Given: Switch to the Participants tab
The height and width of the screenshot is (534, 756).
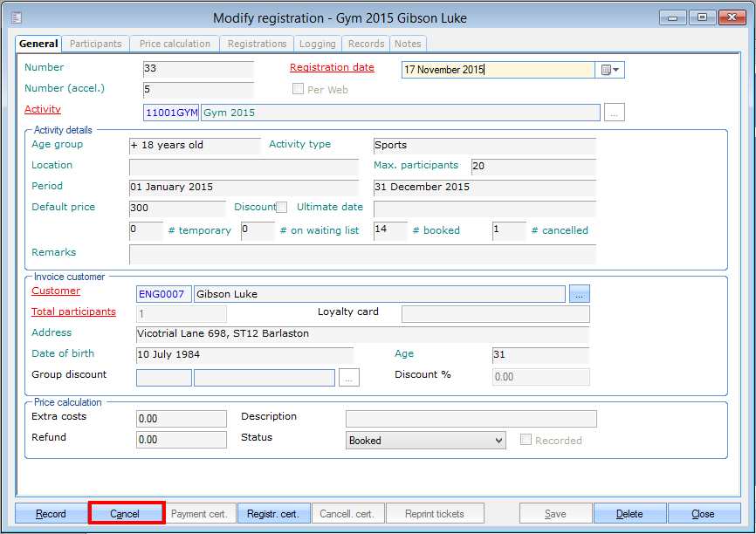Looking at the screenshot, I should point(96,44).
